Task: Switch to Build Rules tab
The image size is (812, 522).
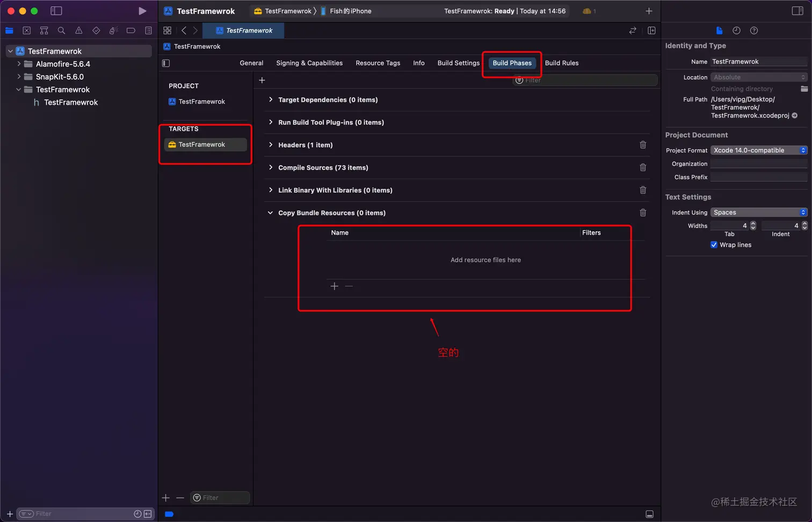Action: 562,63
